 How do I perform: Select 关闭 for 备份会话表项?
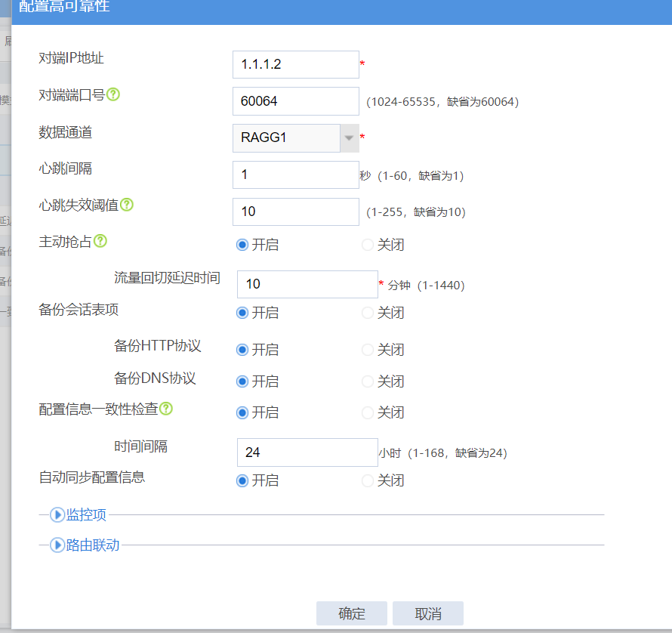point(367,313)
